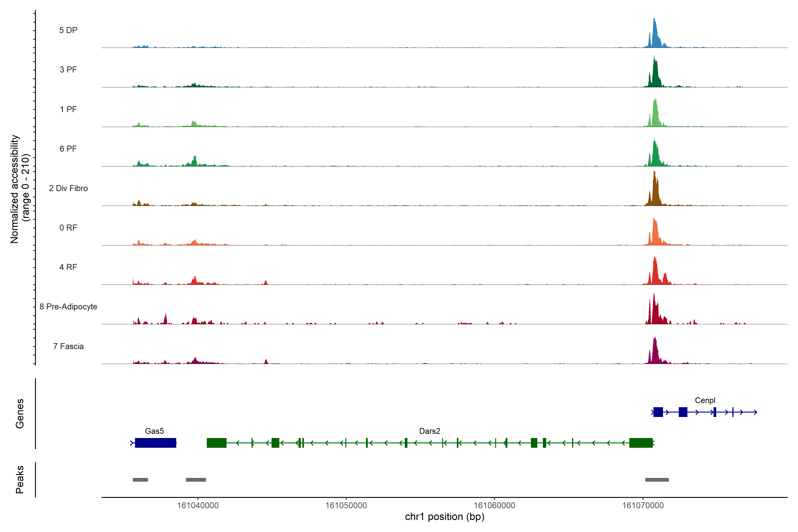798x532 pixels.
Task: Click the 7 Fascia track label
Action: click(68, 346)
